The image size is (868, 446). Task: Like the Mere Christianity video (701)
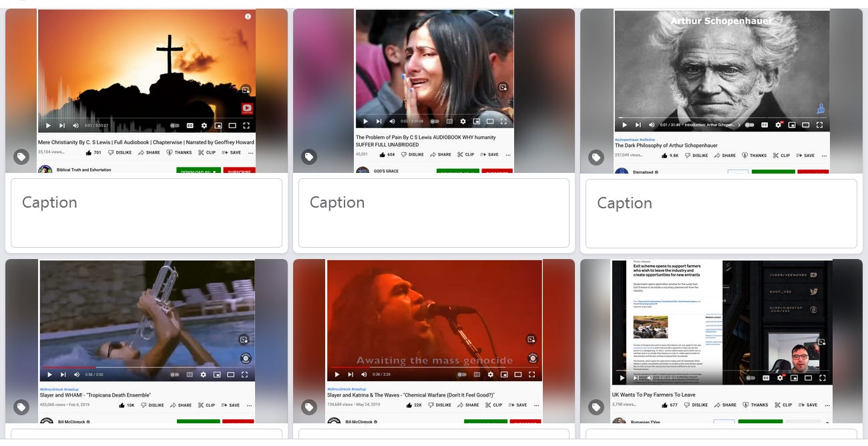(x=93, y=152)
